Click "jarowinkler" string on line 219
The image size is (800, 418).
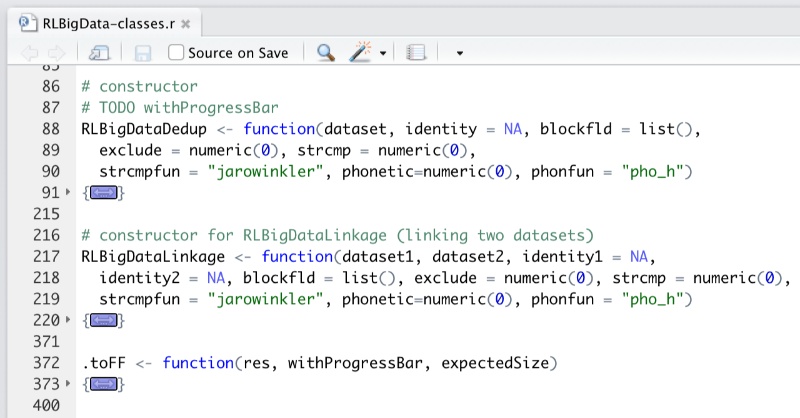pyautogui.click(x=265, y=299)
